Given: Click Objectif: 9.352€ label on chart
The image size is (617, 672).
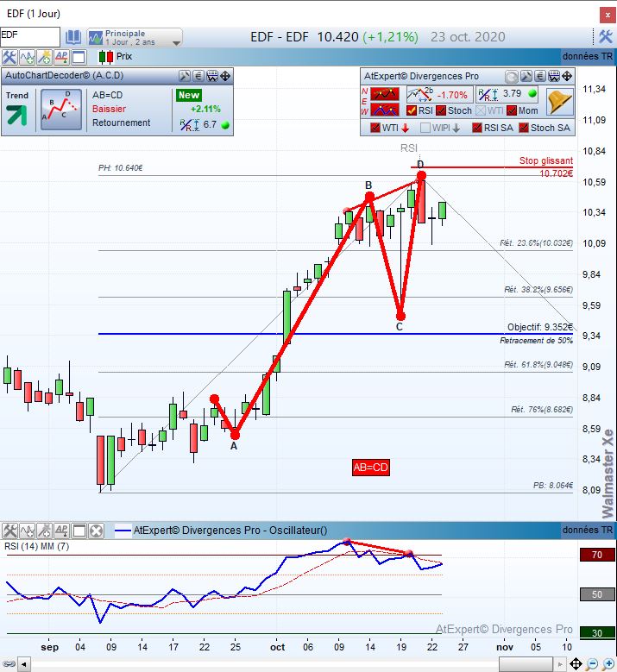Looking at the screenshot, I should tap(540, 328).
